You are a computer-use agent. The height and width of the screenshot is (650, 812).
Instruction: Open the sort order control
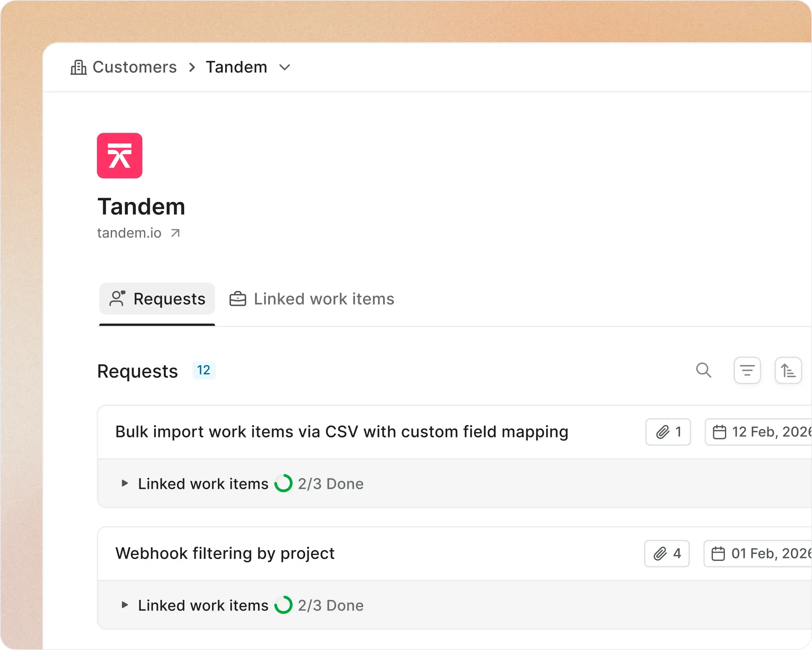pos(788,371)
